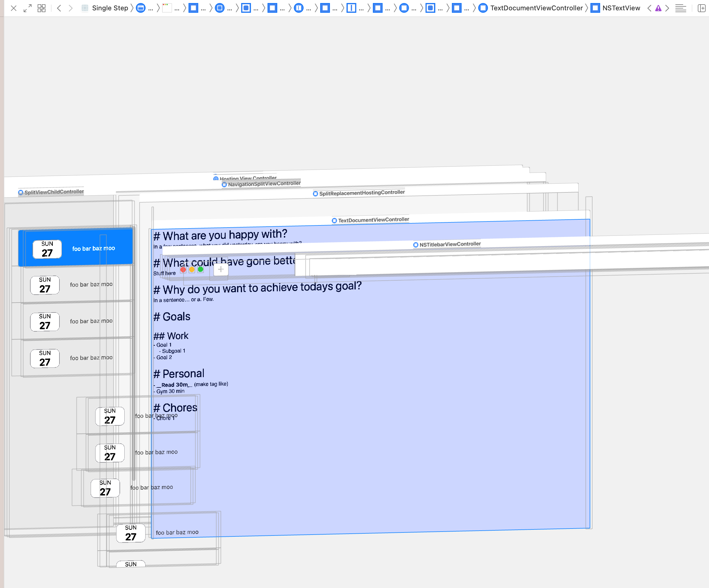The height and width of the screenshot is (588, 709).
Task: Select Single Step in jump bar
Action: [110, 8]
